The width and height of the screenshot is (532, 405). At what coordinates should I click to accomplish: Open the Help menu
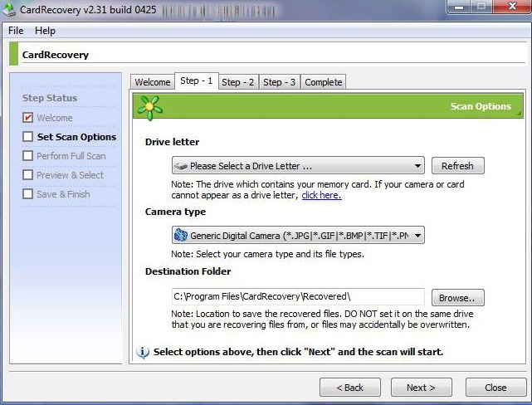tap(45, 31)
